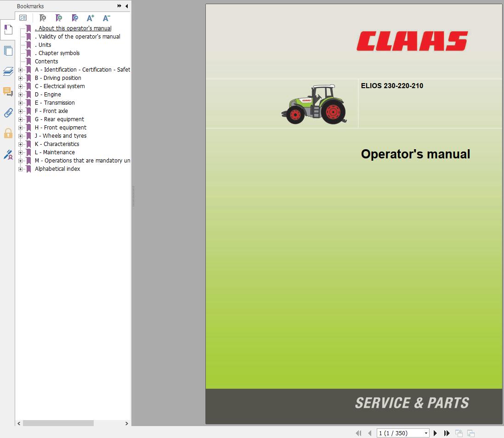The image size is (504, 438).
Task: Click the set bookmark destination icon
Action: (74, 18)
